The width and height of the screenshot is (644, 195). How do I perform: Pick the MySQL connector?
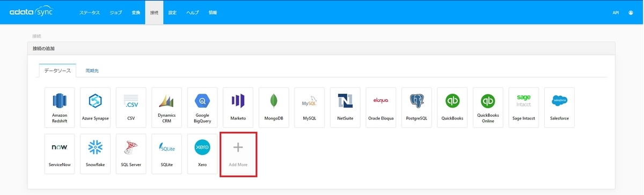pos(310,108)
